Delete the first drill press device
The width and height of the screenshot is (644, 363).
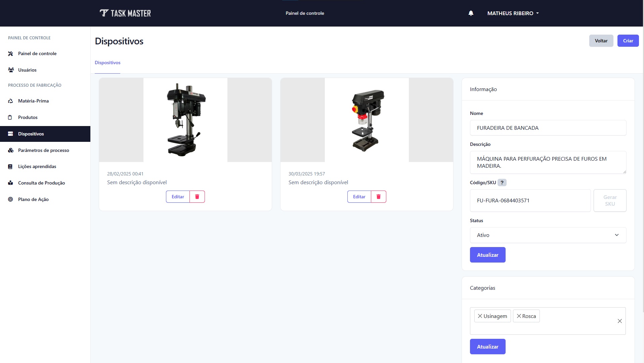(197, 197)
